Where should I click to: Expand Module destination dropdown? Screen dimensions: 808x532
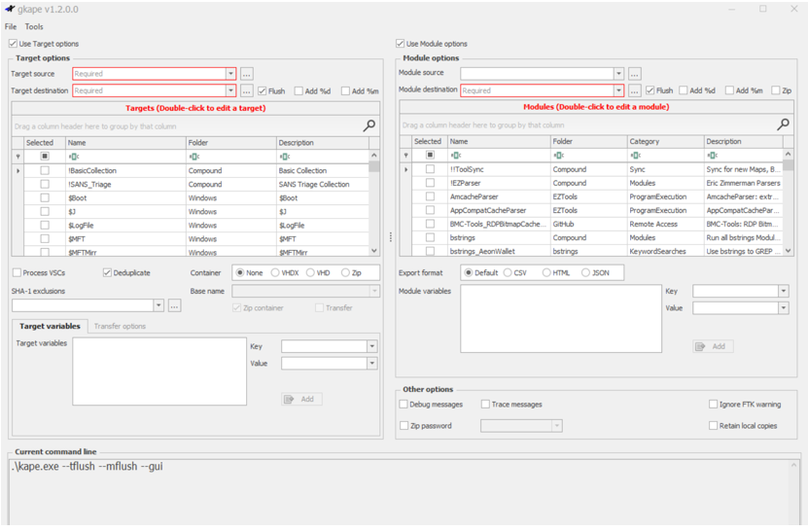618,90
